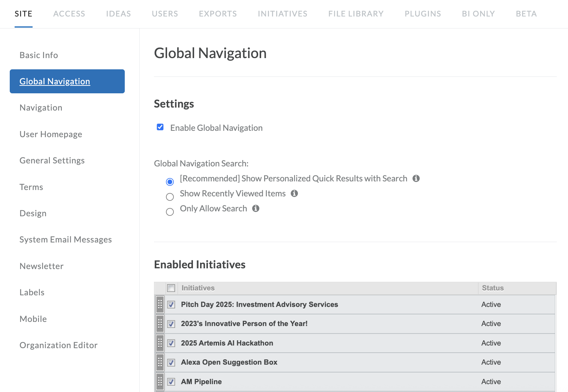568x392 pixels.
Task: Open info icon beside Personalized Quick Results option
Action: (x=416, y=178)
